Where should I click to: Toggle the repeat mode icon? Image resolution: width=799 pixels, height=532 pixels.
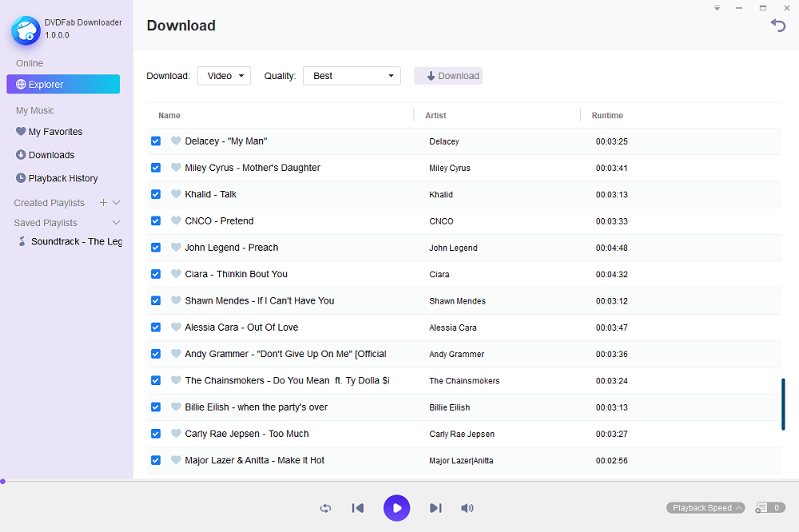326,508
